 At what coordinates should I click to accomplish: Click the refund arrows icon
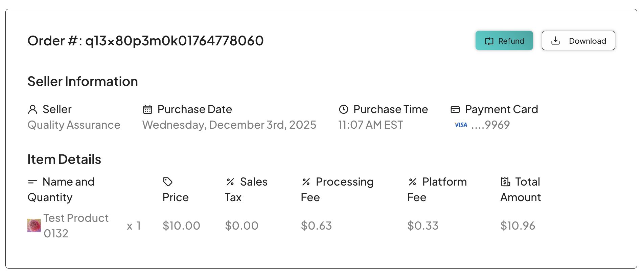point(489,41)
